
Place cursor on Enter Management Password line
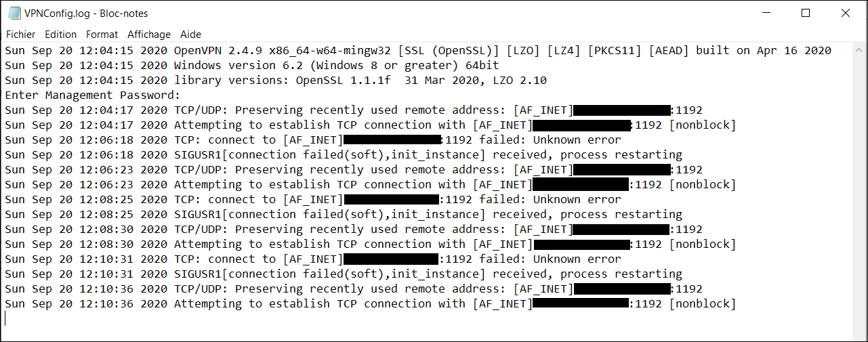point(92,95)
